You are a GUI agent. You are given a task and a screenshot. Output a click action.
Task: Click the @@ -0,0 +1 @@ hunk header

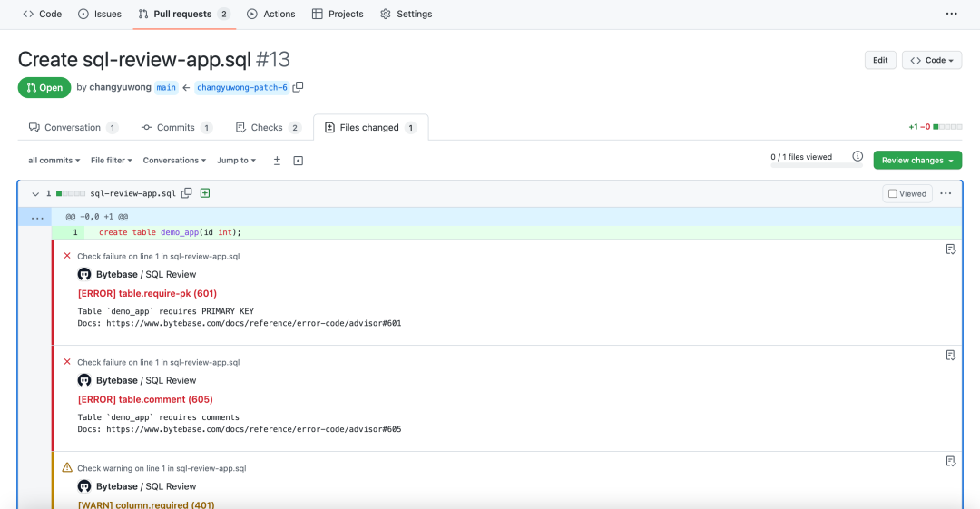97,217
